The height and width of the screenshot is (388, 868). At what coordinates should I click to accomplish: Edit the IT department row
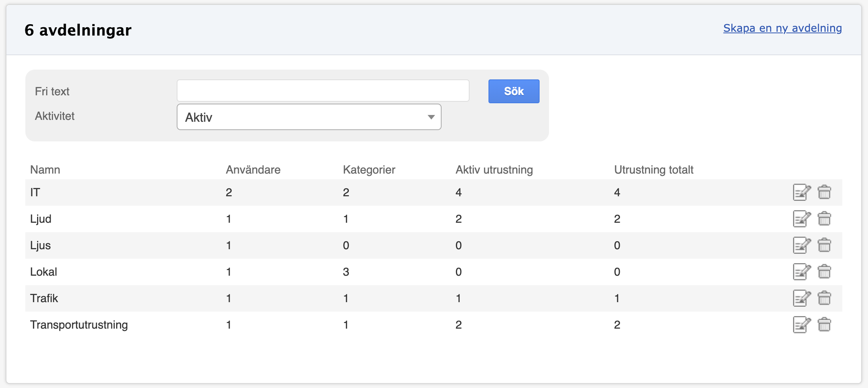(801, 192)
